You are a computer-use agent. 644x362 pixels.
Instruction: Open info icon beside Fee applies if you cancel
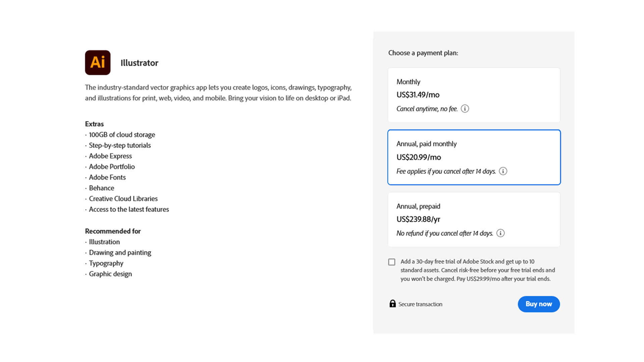point(503,171)
